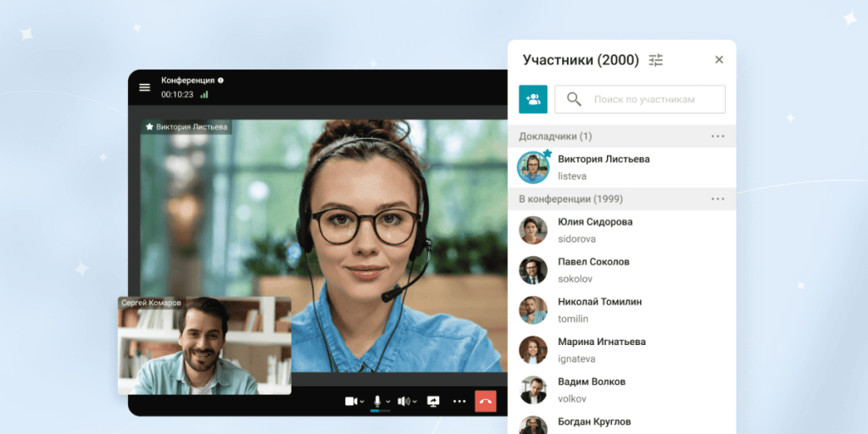Click the login sokolov text

(x=575, y=279)
